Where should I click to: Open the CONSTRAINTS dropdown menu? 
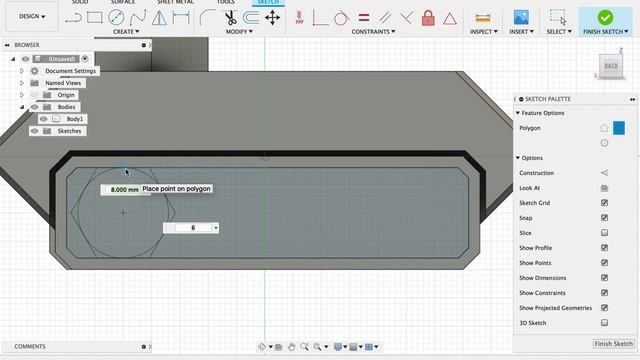click(373, 31)
